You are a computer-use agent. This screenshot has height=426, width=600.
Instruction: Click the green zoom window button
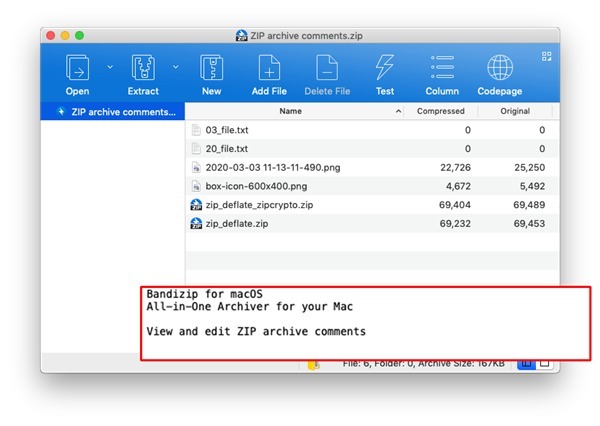point(80,36)
